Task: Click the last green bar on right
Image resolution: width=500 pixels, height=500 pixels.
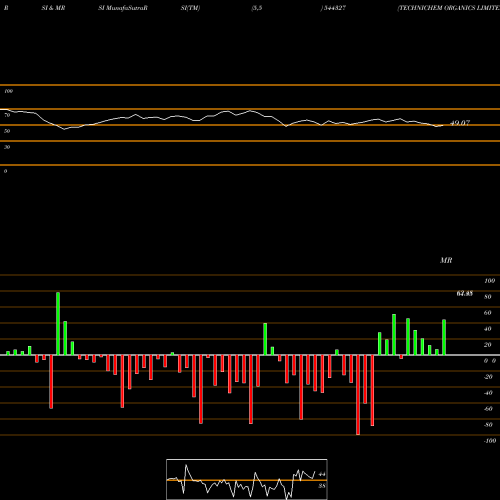Action: pos(444,337)
